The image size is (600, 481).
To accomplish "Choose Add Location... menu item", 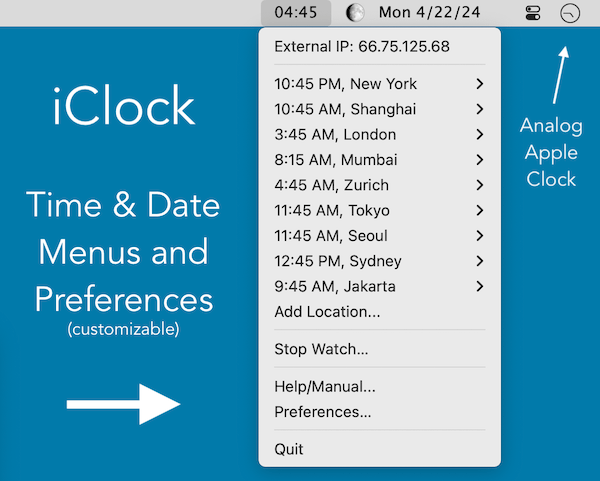I will click(x=380, y=312).
